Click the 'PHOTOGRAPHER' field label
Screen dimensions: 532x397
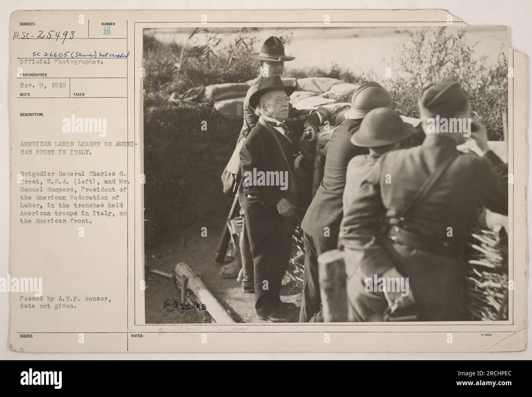click(33, 75)
